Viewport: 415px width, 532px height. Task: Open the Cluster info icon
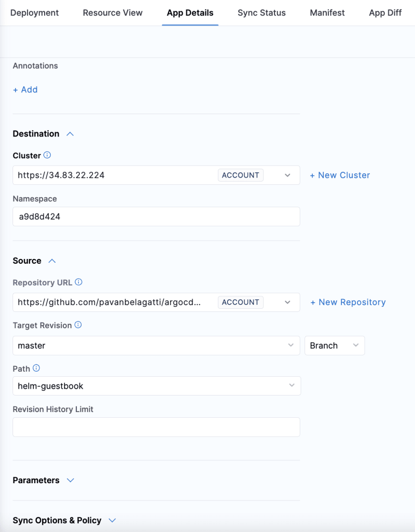click(x=48, y=155)
